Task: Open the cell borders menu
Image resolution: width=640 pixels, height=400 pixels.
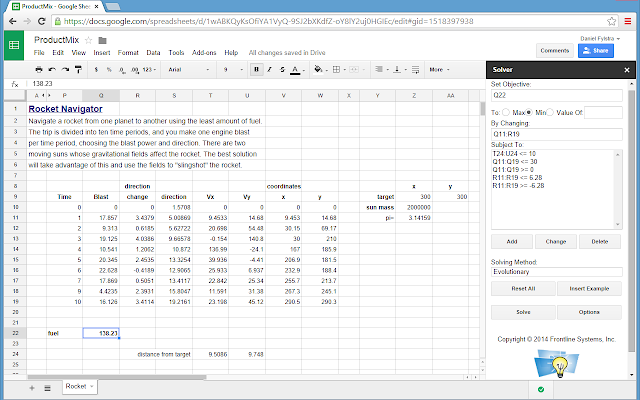Action: click(338, 70)
